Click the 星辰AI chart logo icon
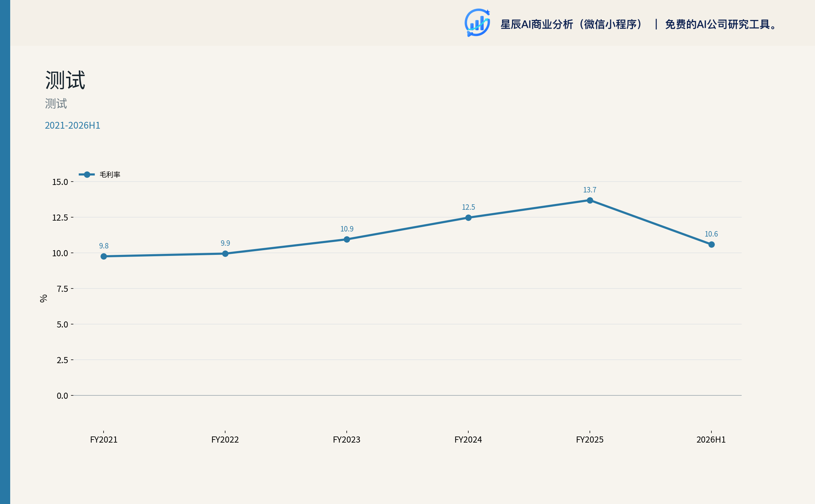Viewport: 815px width, 504px height. tap(477, 23)
